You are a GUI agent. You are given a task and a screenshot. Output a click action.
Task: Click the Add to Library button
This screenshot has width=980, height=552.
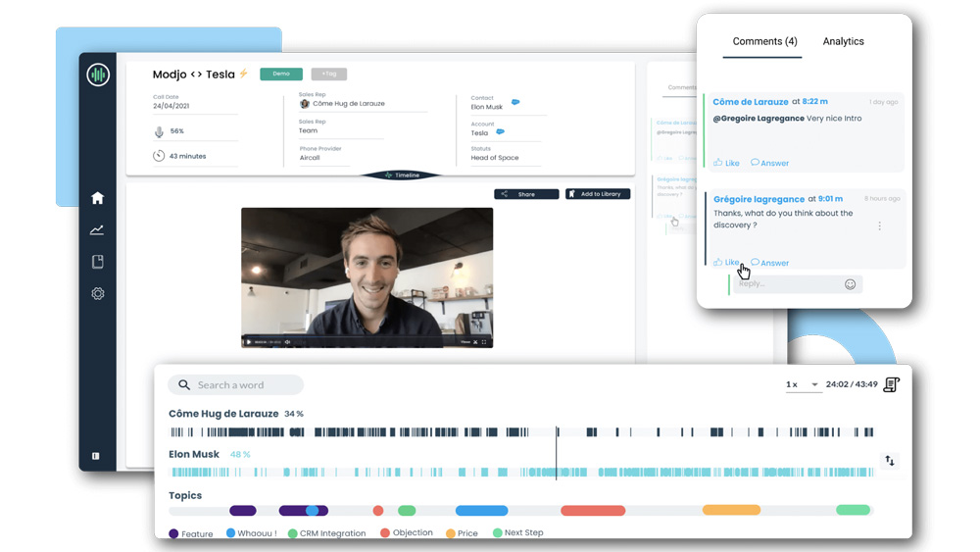coord(598,194)
